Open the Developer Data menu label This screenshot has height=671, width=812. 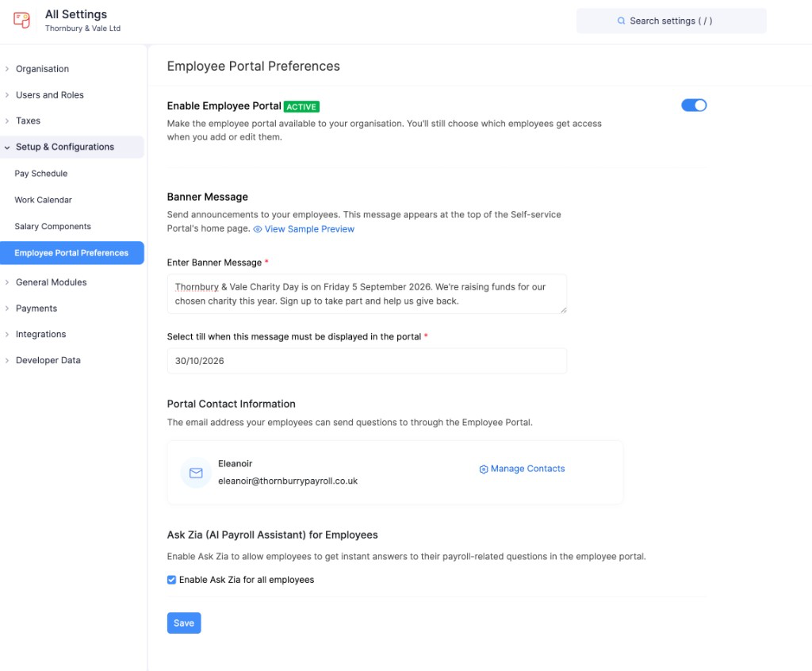[48, 360]
